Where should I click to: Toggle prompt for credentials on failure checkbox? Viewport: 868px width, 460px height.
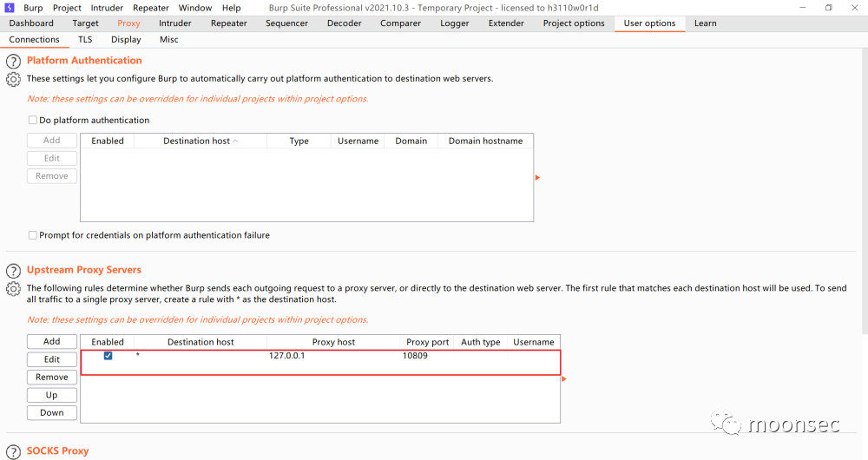coord(33,235)
